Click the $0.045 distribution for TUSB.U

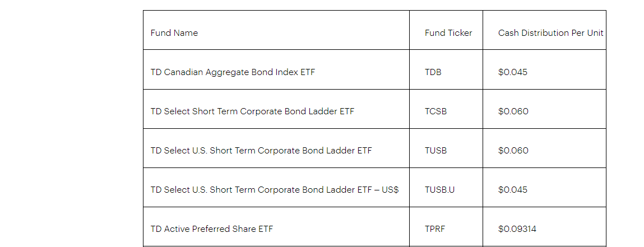513,190
